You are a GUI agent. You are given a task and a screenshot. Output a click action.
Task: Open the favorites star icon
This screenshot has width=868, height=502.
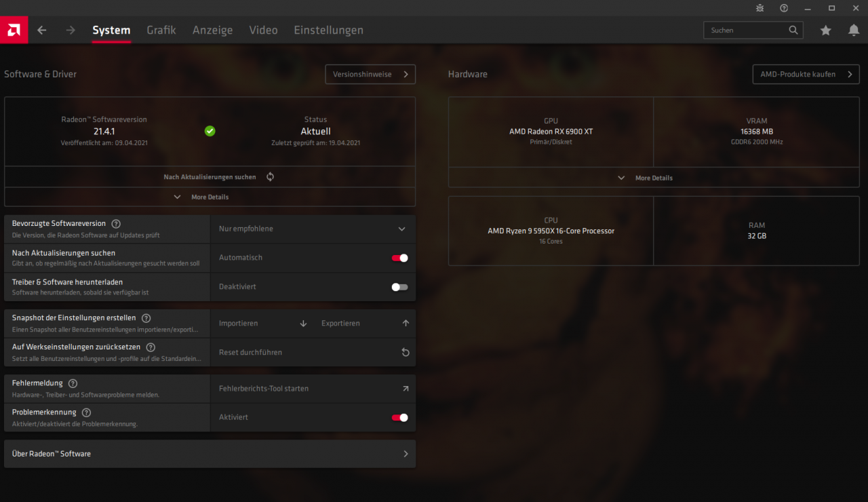(x=825, y=30)
